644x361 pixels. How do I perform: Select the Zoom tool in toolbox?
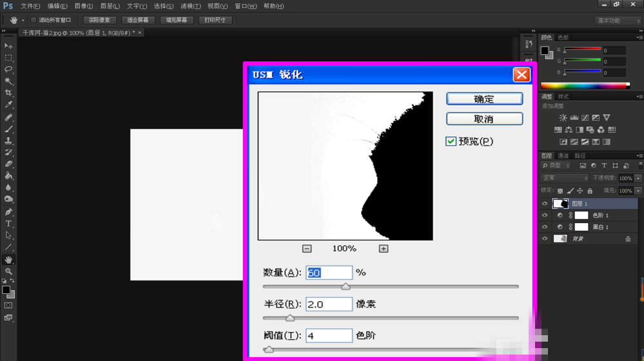point(8,271)
